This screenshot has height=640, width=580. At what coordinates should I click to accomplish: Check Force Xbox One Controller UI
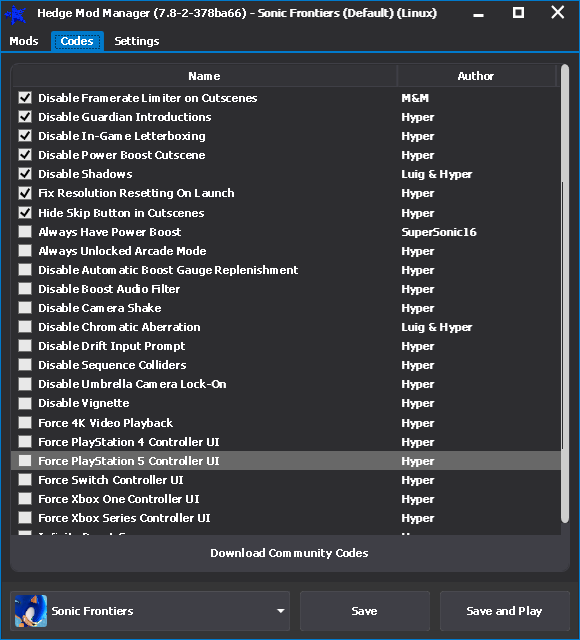(x=25, y=498)
